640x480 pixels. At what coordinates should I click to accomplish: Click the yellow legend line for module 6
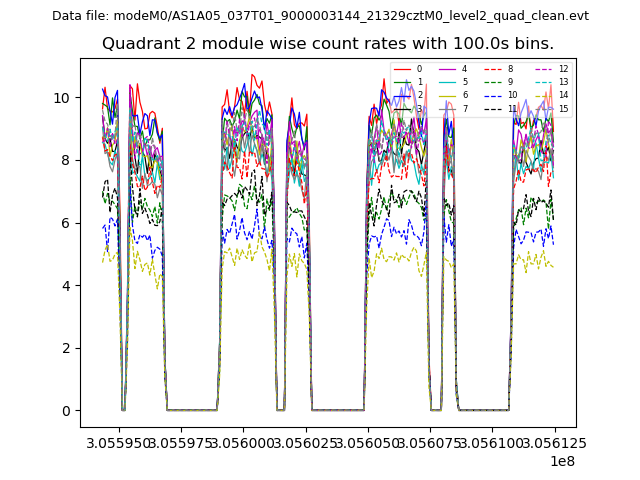[x=446, y=95]
